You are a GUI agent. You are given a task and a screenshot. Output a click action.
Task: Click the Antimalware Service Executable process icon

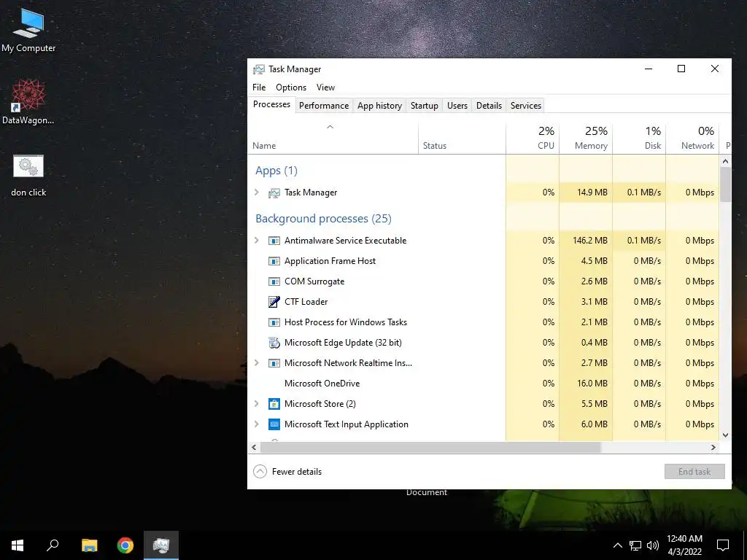click(274, 241)
